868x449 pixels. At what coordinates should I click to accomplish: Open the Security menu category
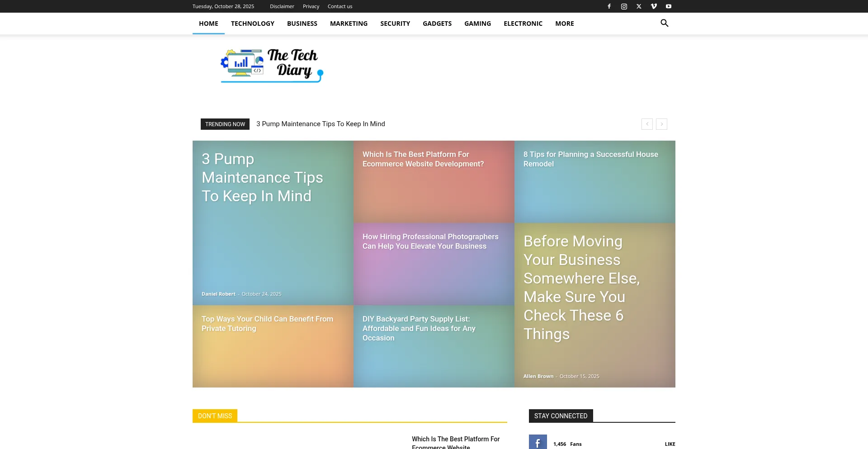tap(395, 24)
